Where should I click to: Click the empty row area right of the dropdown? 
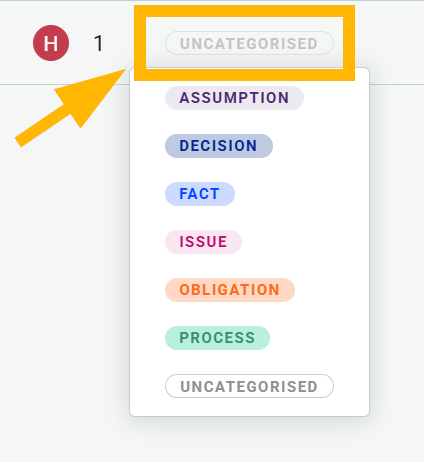click(390, 43)
